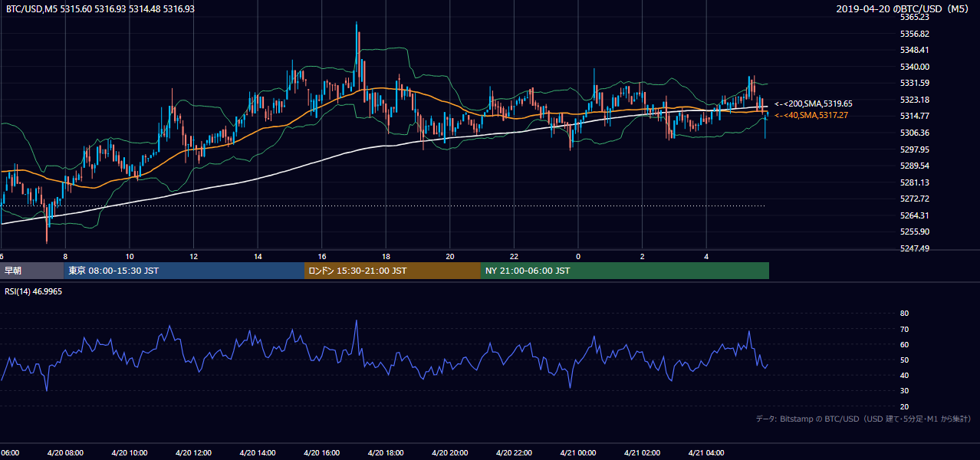
Task: Click the 東京 08:00-15:30 JST session bar
Action: [x=184, y=271]
